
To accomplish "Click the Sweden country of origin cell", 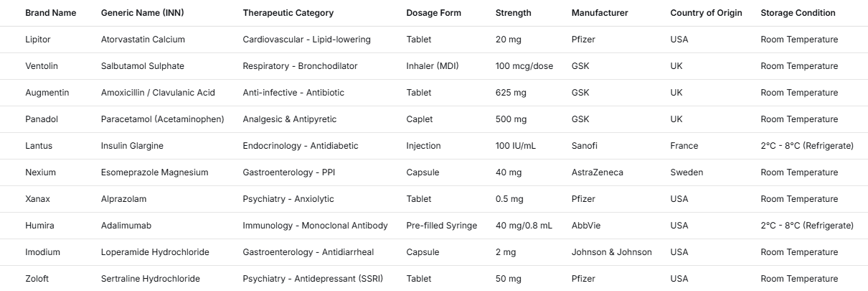I will coord(687,172).
